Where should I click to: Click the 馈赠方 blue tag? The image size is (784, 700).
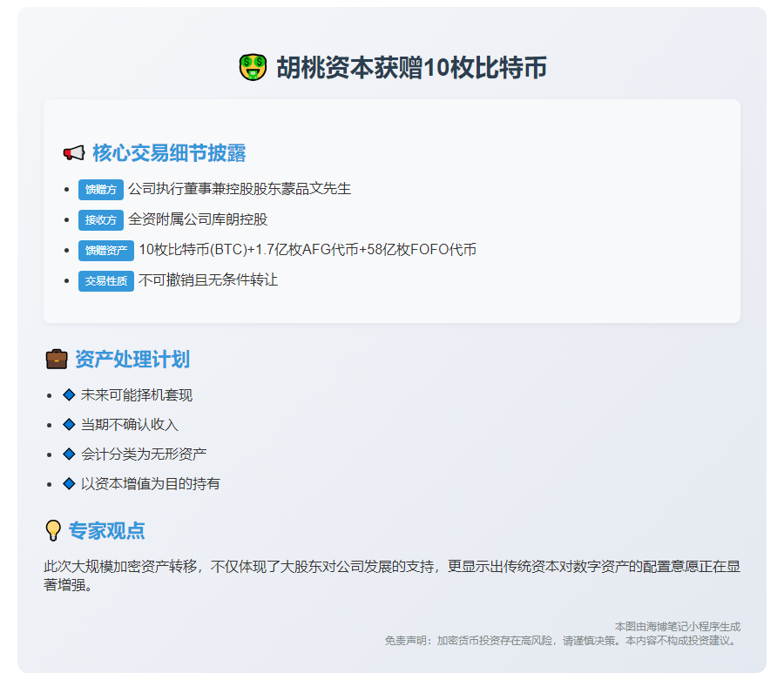click(x=101, y=190)
